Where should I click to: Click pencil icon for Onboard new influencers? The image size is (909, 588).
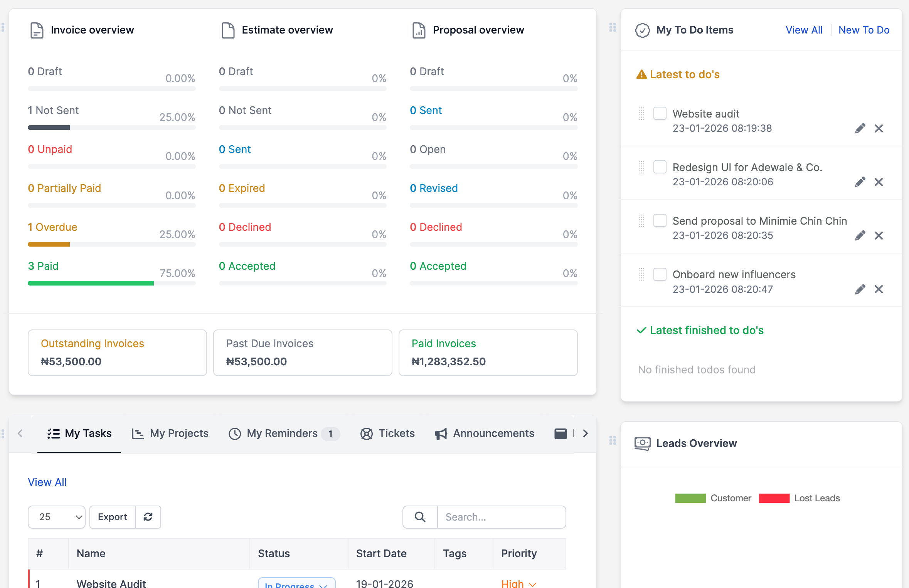[860, 289]
